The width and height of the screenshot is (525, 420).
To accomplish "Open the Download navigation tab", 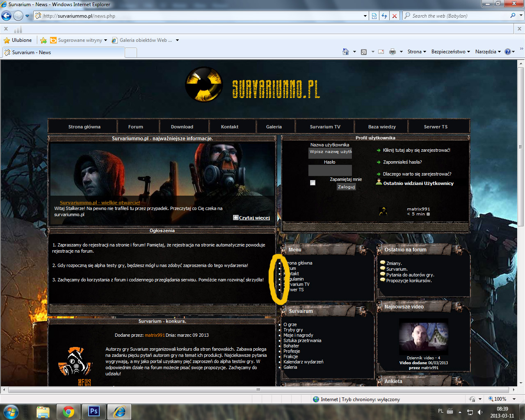I will (x=182, y=127).
